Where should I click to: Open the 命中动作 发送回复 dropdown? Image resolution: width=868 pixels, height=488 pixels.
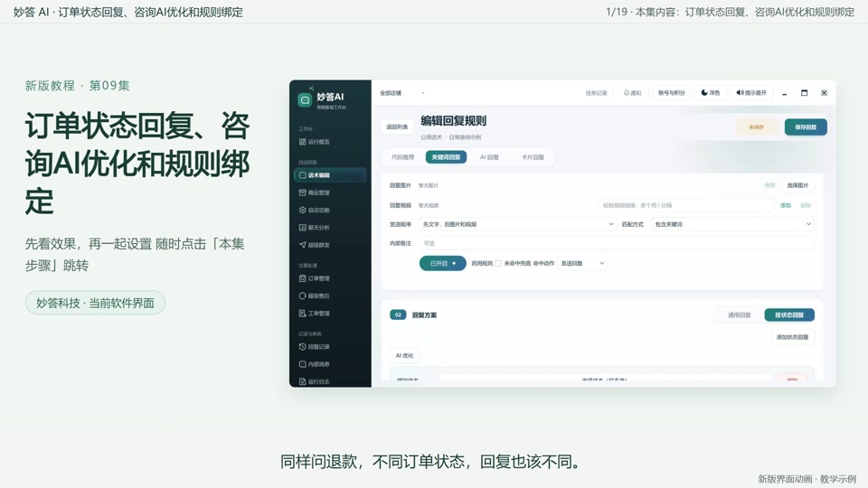click(x=582, y=263)
